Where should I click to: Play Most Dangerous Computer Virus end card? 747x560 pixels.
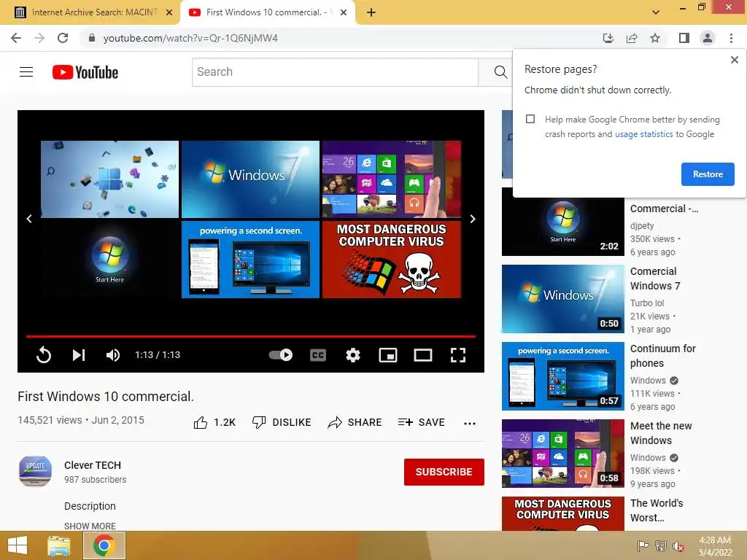[x=392, y=260]
